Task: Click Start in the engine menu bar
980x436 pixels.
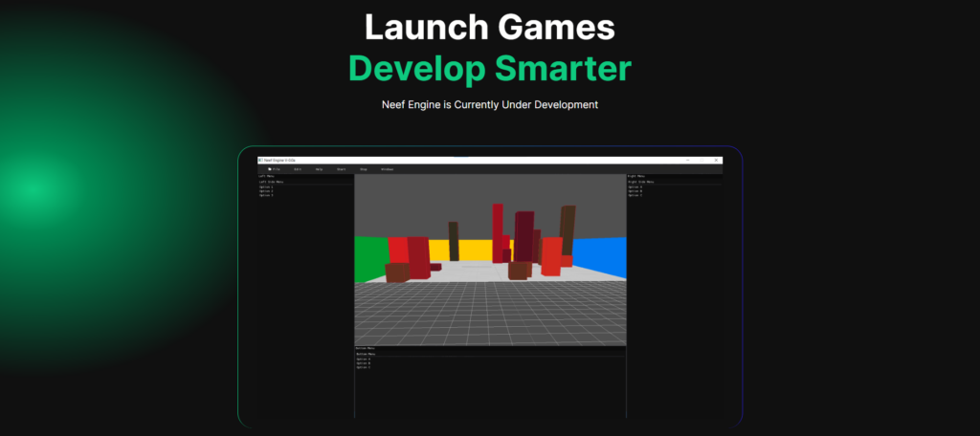Action: click(x=342, y=169)
